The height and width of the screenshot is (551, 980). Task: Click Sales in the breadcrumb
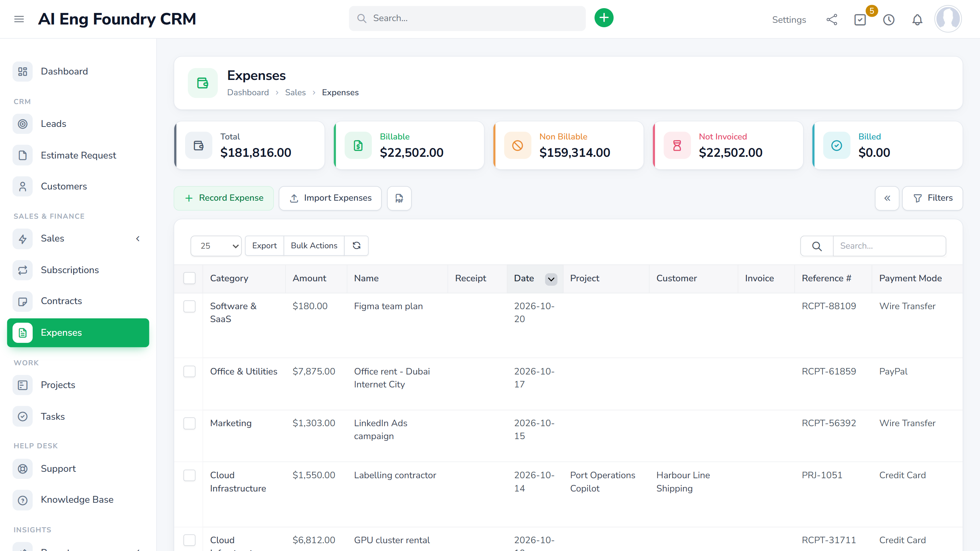(x=295, y=93)
